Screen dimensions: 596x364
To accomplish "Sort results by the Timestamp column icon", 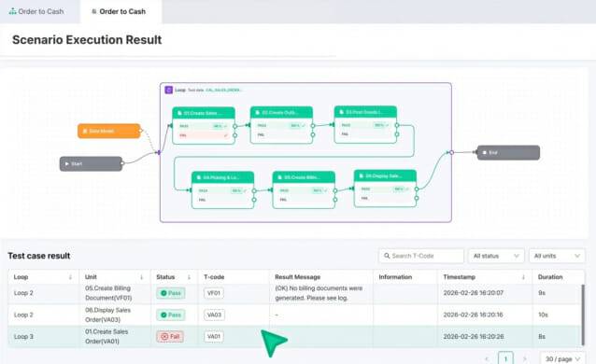I will pyautogui.click(x=523, y=277).
